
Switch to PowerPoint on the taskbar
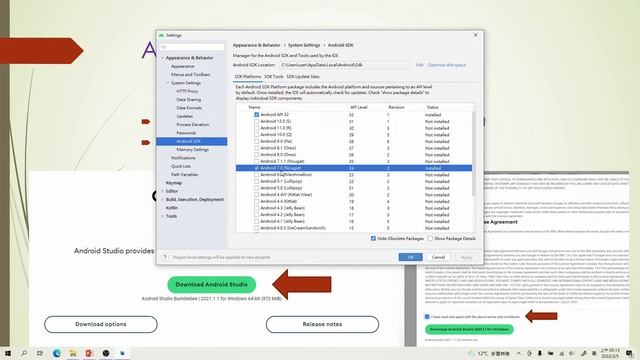pos(89,353)
